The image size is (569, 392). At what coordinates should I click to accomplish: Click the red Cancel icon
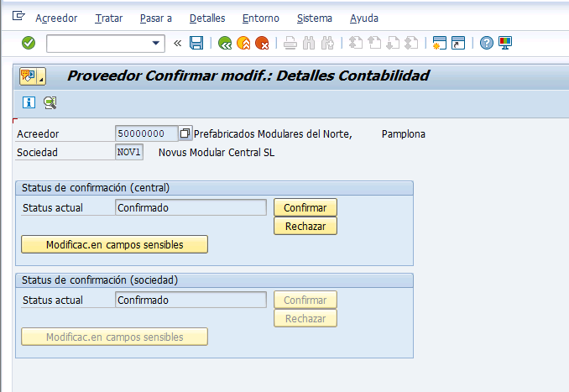pos(262,43)
